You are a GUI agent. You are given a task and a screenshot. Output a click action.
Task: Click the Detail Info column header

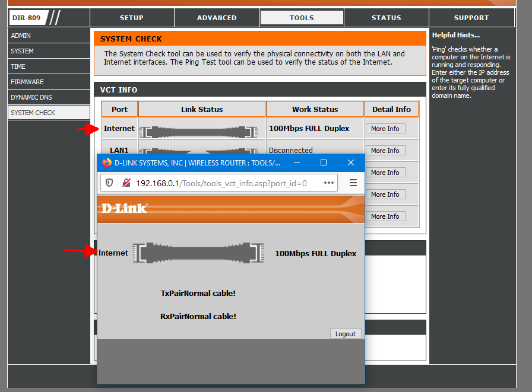point(391,109)
